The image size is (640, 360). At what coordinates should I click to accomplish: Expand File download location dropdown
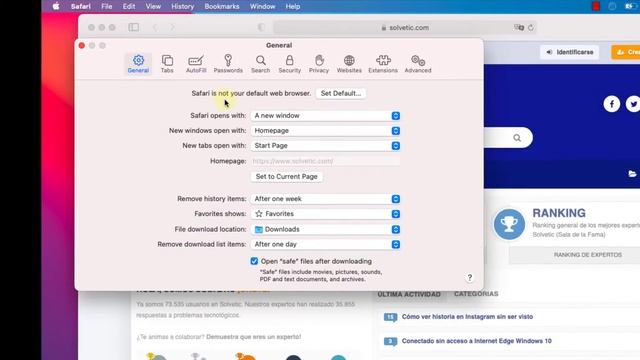(x=325, y=229)
